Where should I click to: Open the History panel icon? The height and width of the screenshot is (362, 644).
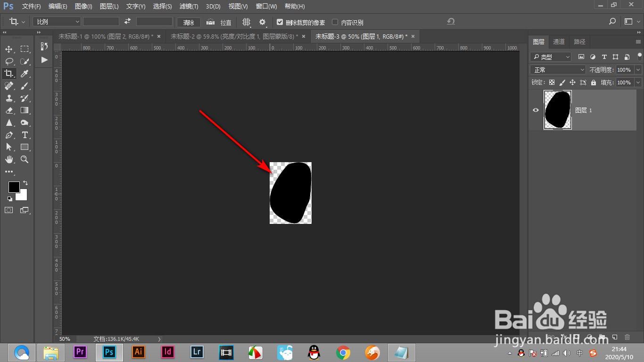44,46
